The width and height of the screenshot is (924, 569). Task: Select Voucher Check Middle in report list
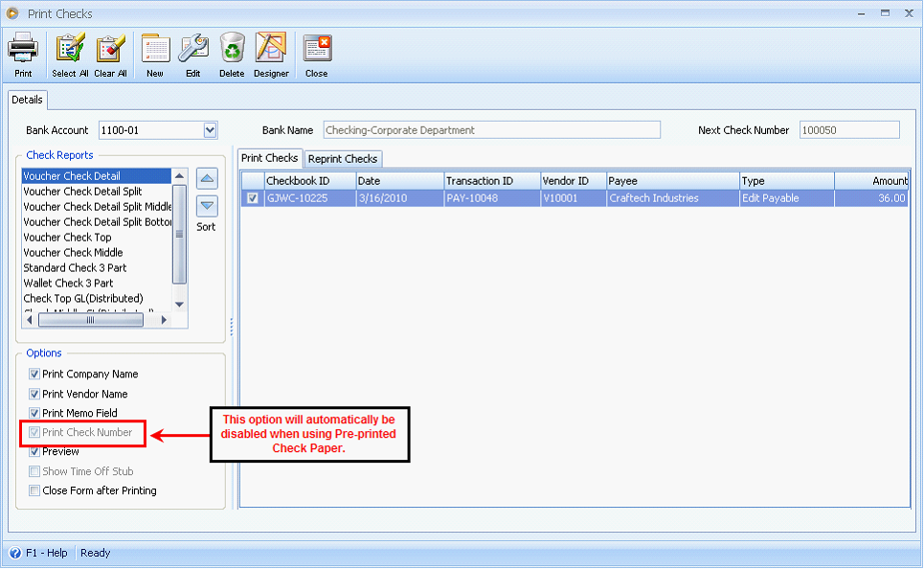73,253
